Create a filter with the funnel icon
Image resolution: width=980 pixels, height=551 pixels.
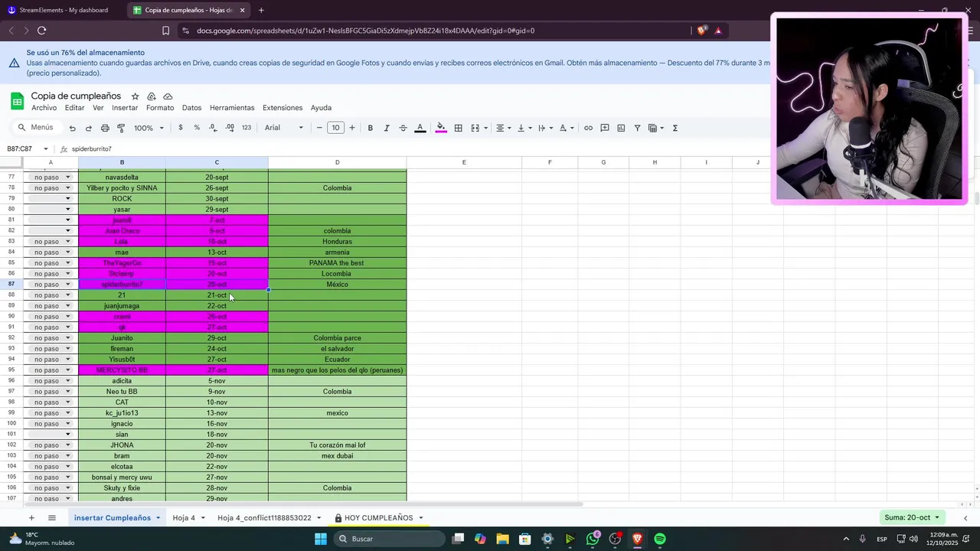tap(637, 128)
